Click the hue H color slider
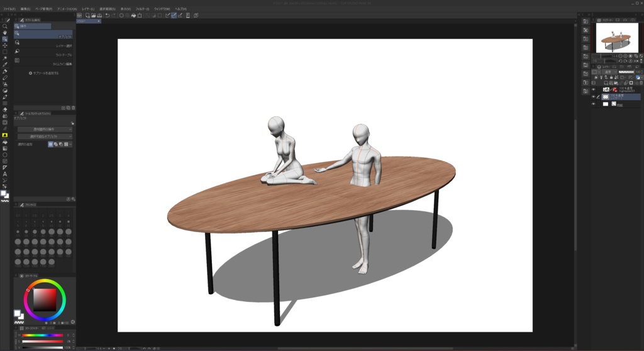 click(43, 335)
